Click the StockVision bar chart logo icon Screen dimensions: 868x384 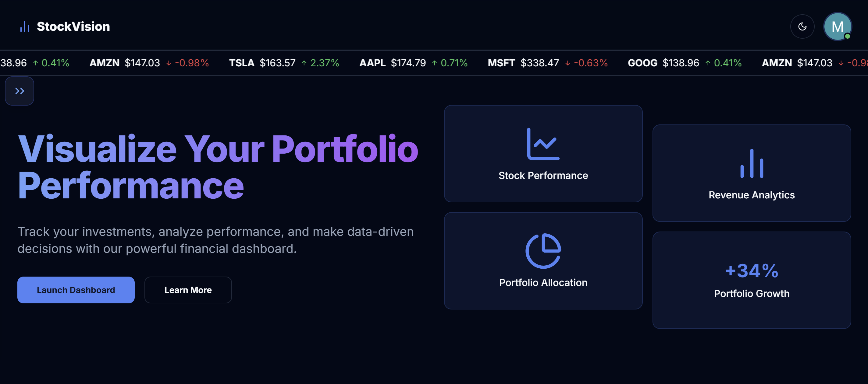[25, 26]
